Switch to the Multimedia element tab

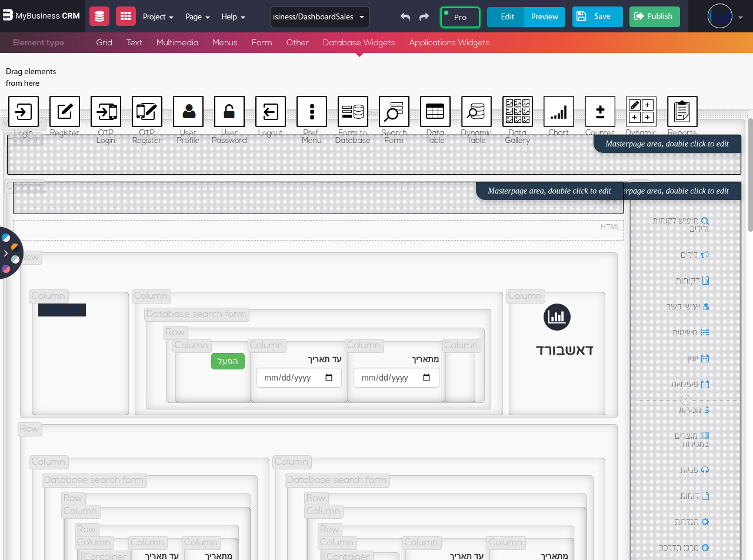pos(177,42)
